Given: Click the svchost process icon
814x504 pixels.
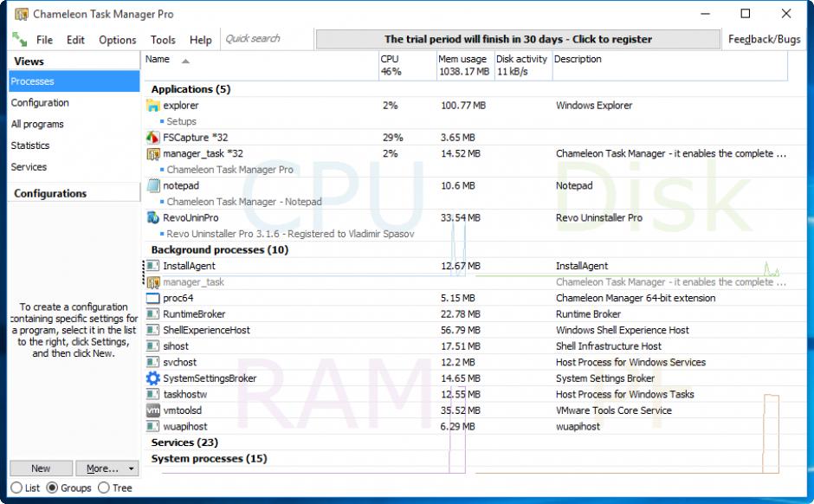Looking at the screenshot, I should point(152,362).
